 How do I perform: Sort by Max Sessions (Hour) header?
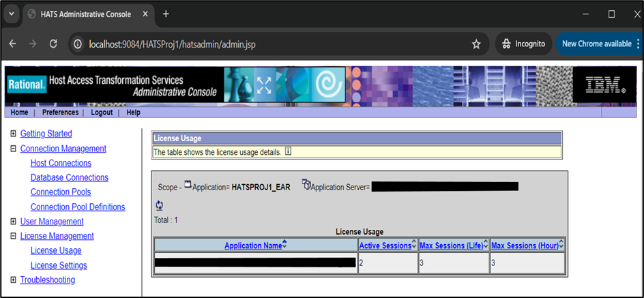pyautogui.click(x=525, y=246)
